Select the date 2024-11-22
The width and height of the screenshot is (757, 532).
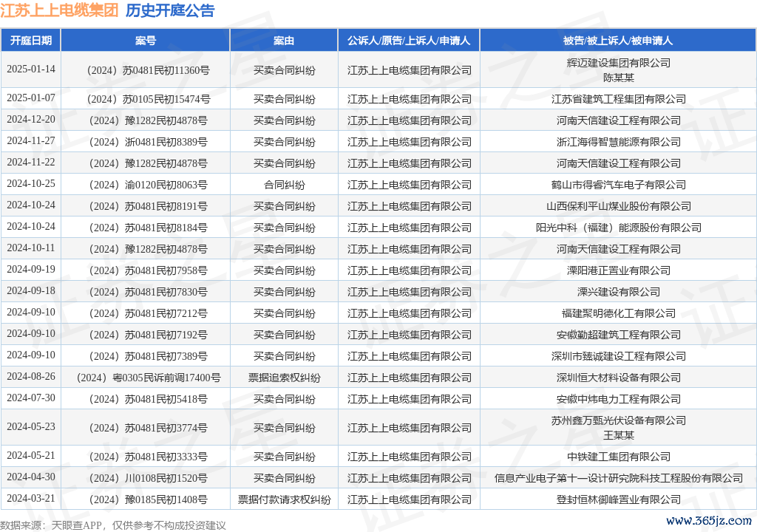coord(31,163)
